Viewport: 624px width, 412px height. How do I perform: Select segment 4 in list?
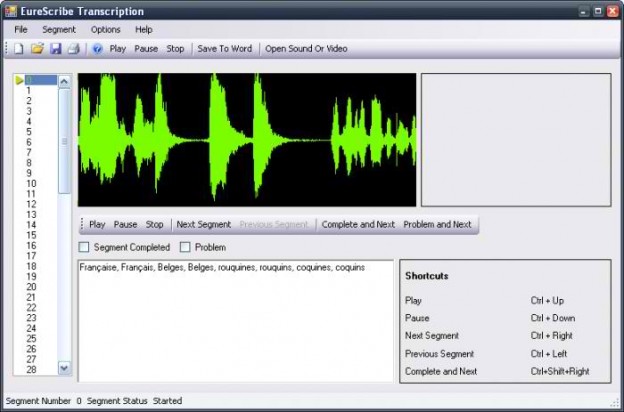29,121
